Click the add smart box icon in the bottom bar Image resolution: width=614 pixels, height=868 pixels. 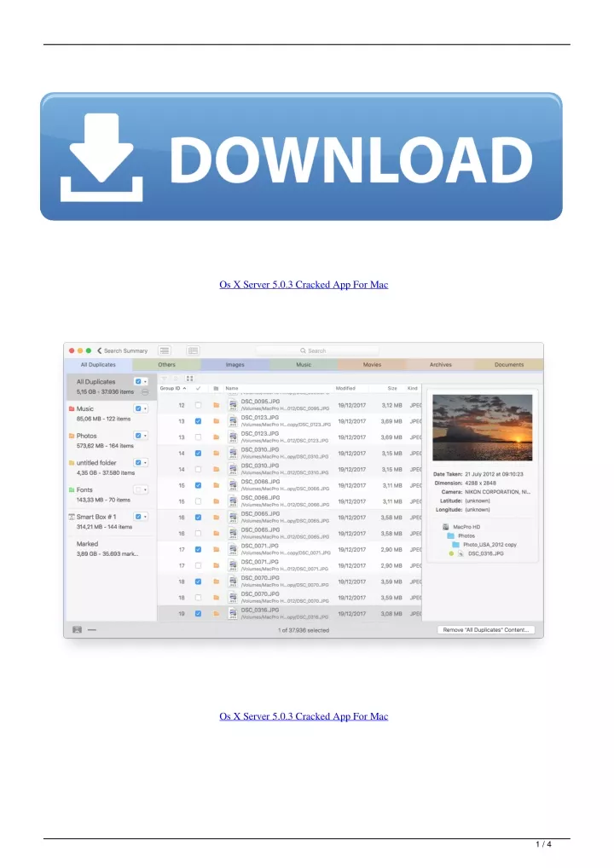[x=78, y=630]
